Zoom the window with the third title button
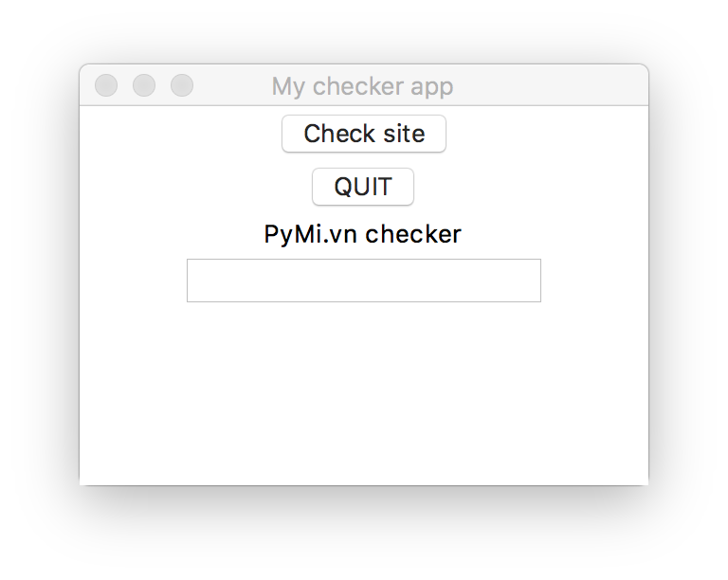The height and width of the screenshot is (580, 728). (x=182, y=85)
